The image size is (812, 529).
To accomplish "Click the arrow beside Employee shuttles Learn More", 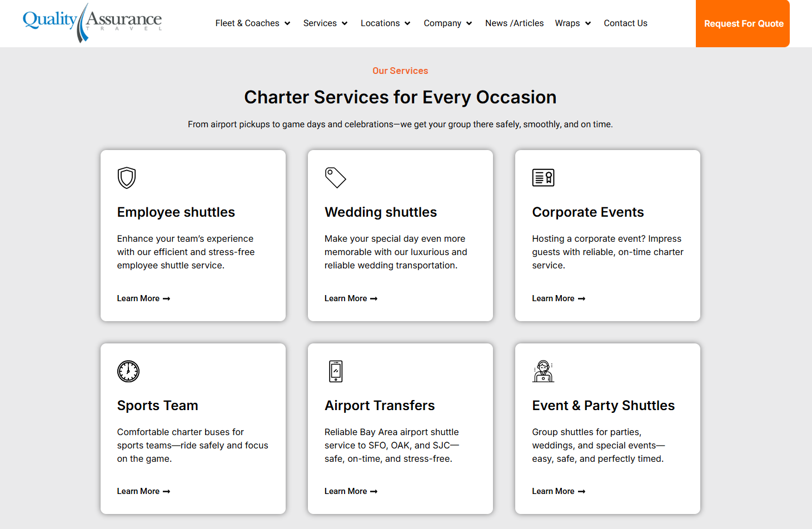I will [166, 299].
